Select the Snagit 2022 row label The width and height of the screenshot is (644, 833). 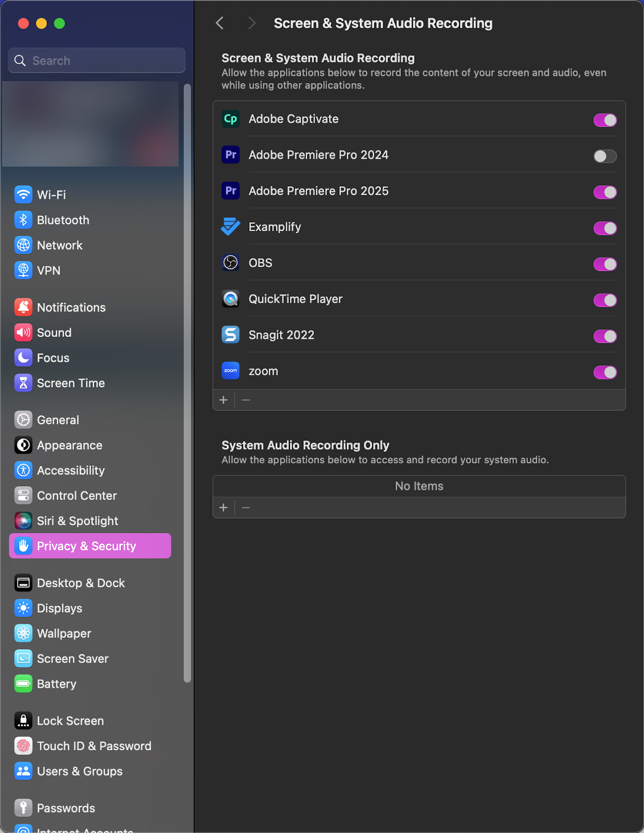pyautogui.click(x=282, y=335)
